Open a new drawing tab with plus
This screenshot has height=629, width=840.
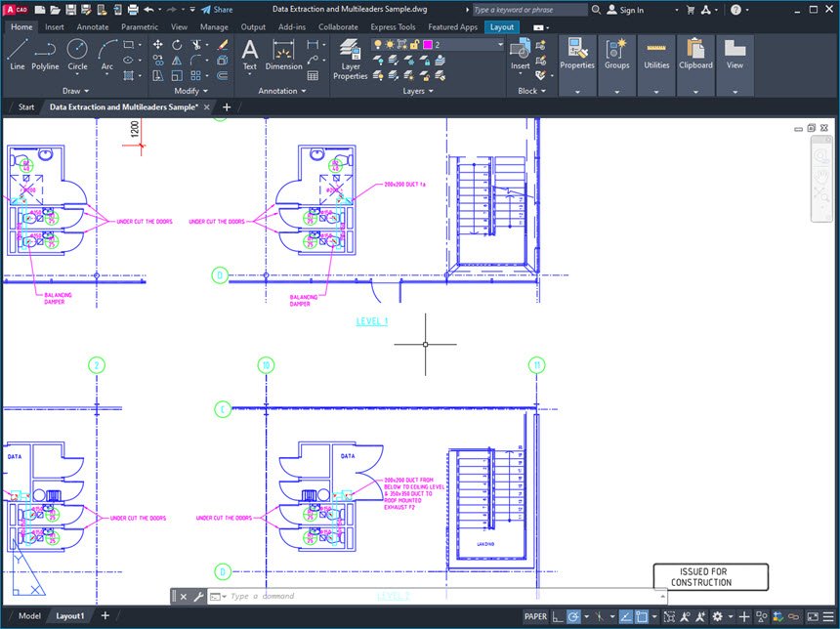[x=227, y=107]
